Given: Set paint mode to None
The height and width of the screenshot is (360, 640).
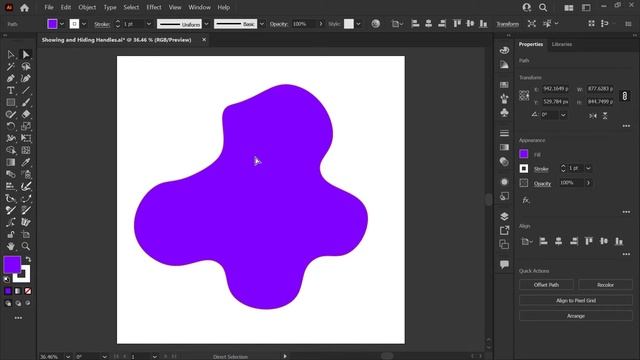Looking at the screenshot, I should pyautogui.click(x=27, y=291).
